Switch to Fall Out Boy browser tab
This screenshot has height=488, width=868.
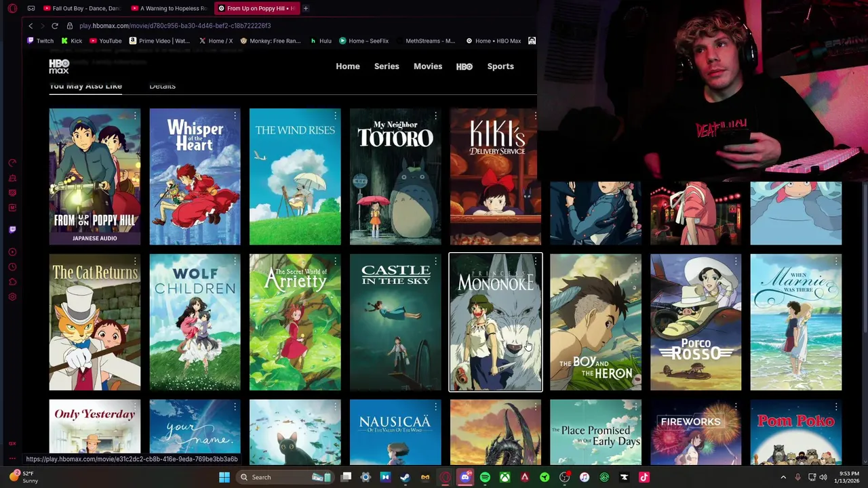[81, 8]
